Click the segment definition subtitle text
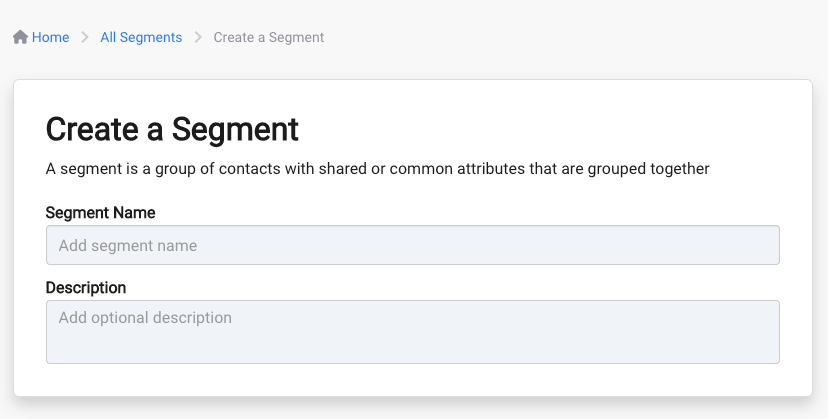Image resolution: width=828 pixels, height=419 pixels. pyautogui.click(x=378, y=169)
